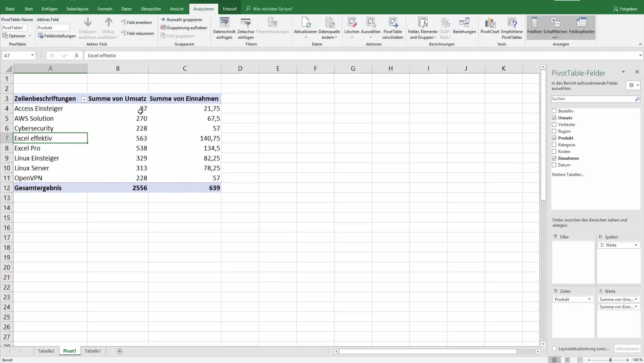Click the field search box Suchen

pyautogui.click(x=596, y=99)
